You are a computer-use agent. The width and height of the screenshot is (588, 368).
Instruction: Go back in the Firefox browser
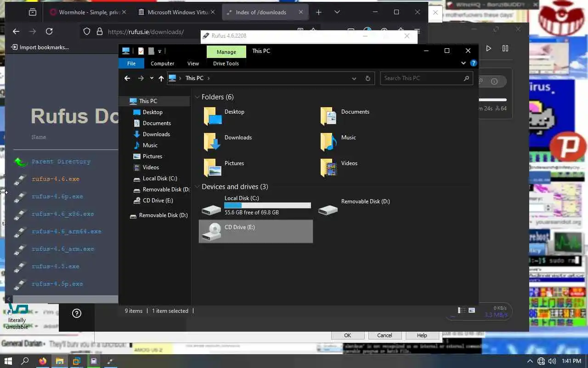(x=16, y=31)
